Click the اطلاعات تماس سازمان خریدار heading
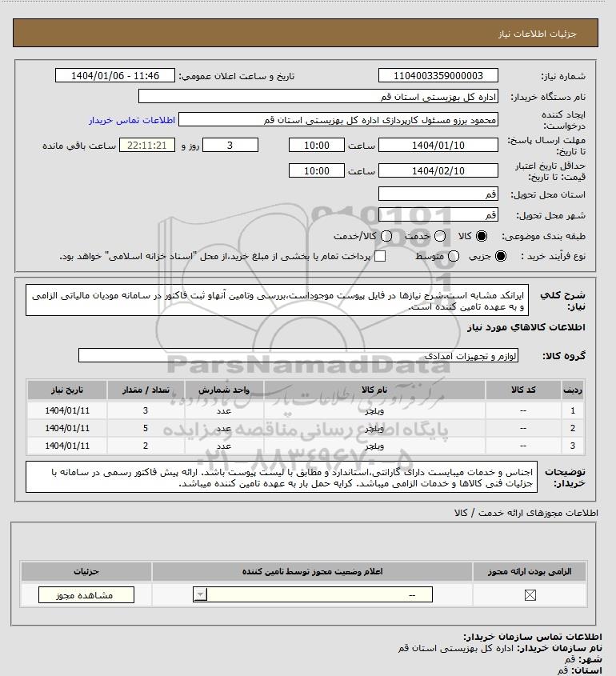This screenshot has width=616, height=676. tap(532, 637)
